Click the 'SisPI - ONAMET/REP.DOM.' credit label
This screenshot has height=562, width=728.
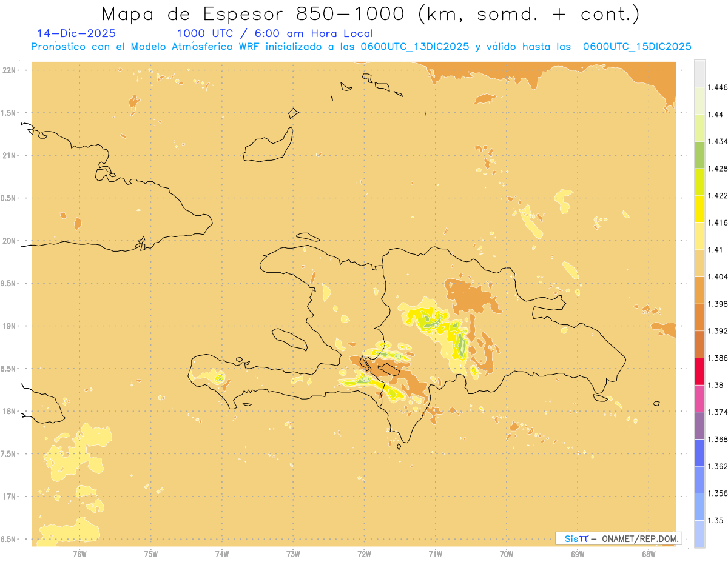(619, 538)
